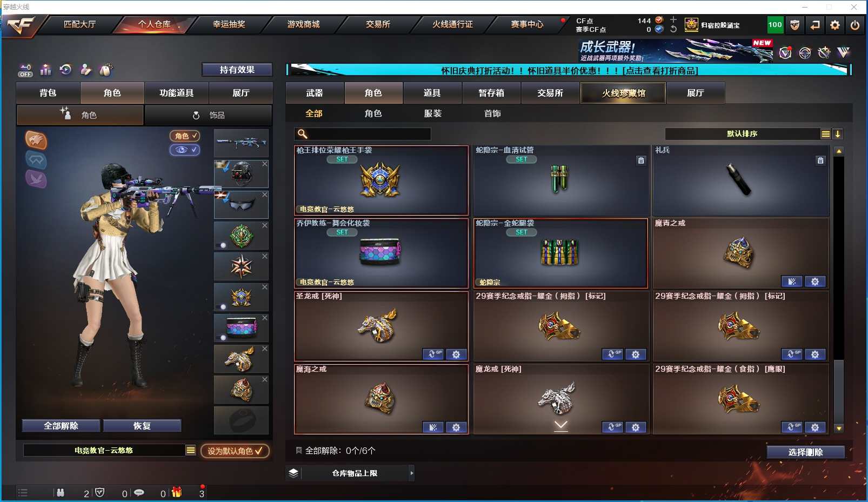Image resolution: width=868 pixels, height=502 pixels.
Task: Click the 选择删除 button
Action: coord(805,452)
